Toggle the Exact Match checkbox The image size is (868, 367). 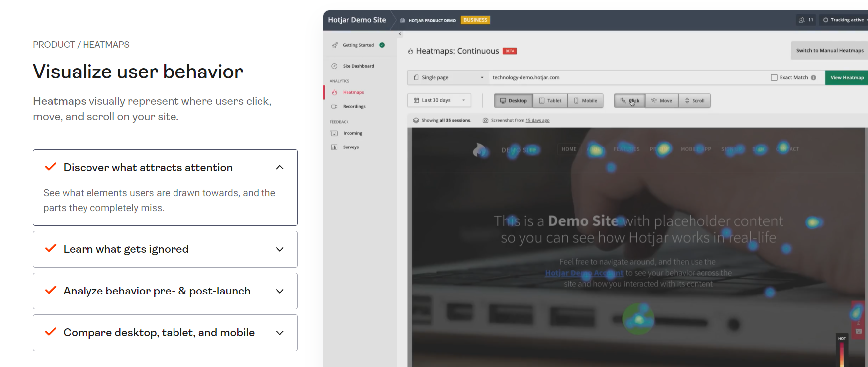point(774,77)
